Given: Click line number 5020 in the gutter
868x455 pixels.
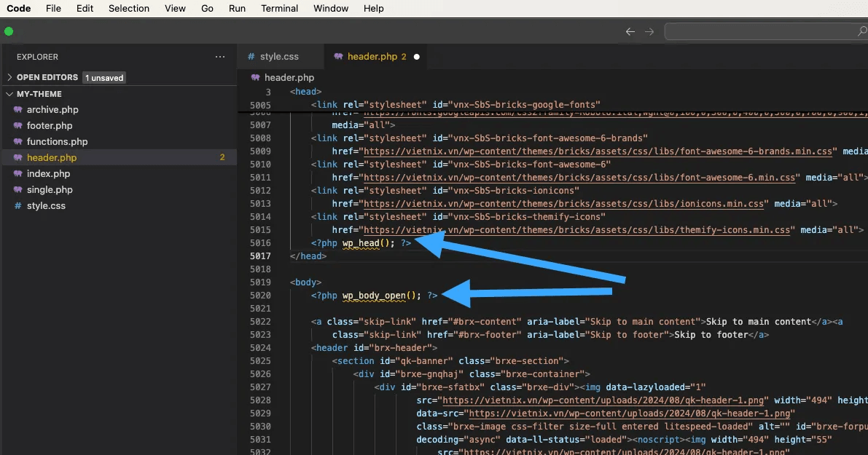Looking at the screenshot, I should pos(260,296).
